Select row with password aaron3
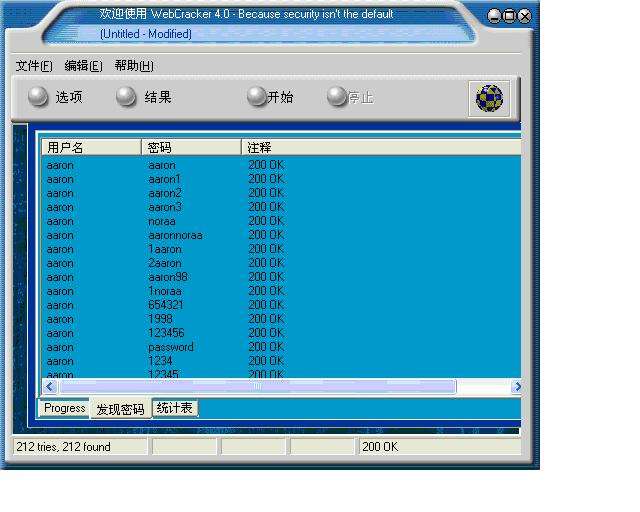 click(x=281, y=207)
